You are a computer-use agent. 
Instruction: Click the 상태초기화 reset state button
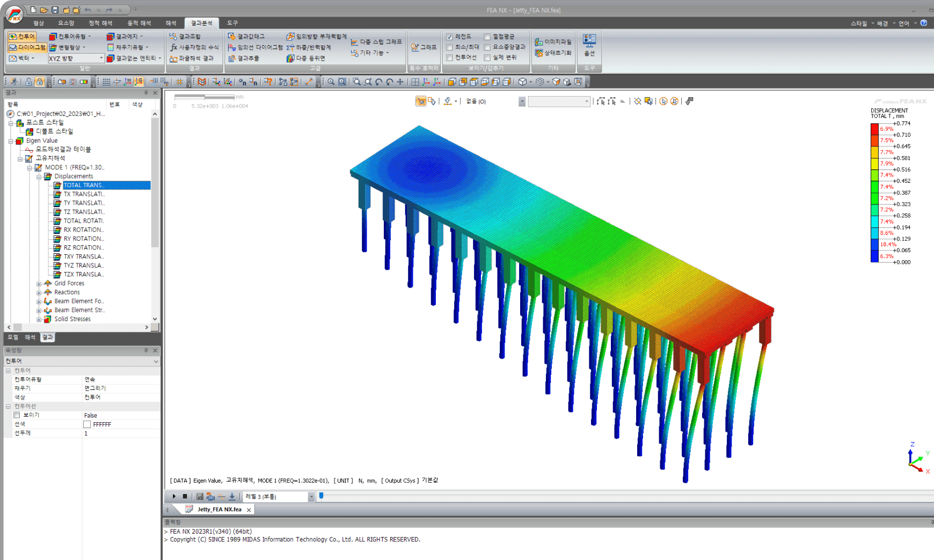pos(553,53)
